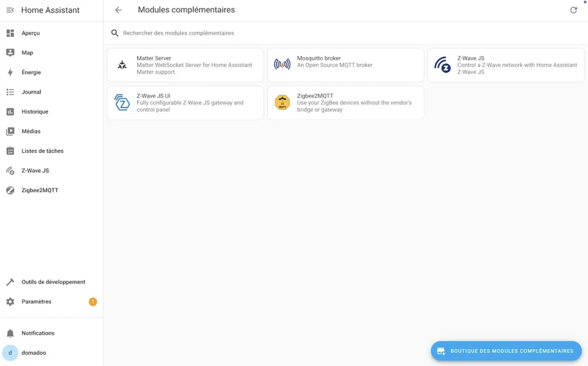Viewport: 588px width, 366px height.
Task: Click the Listes de tâches clipboard icon
Action: click(x=10, y=151)
